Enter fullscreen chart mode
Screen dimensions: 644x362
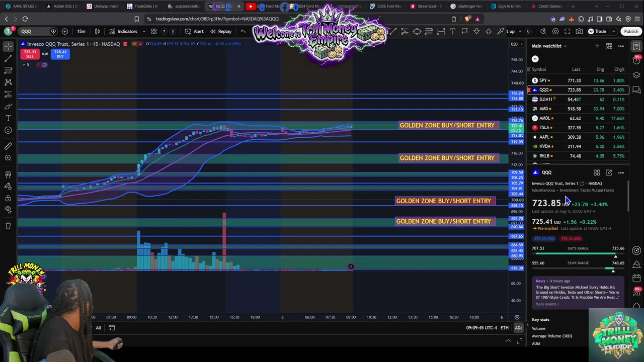[x=568, y=31]
